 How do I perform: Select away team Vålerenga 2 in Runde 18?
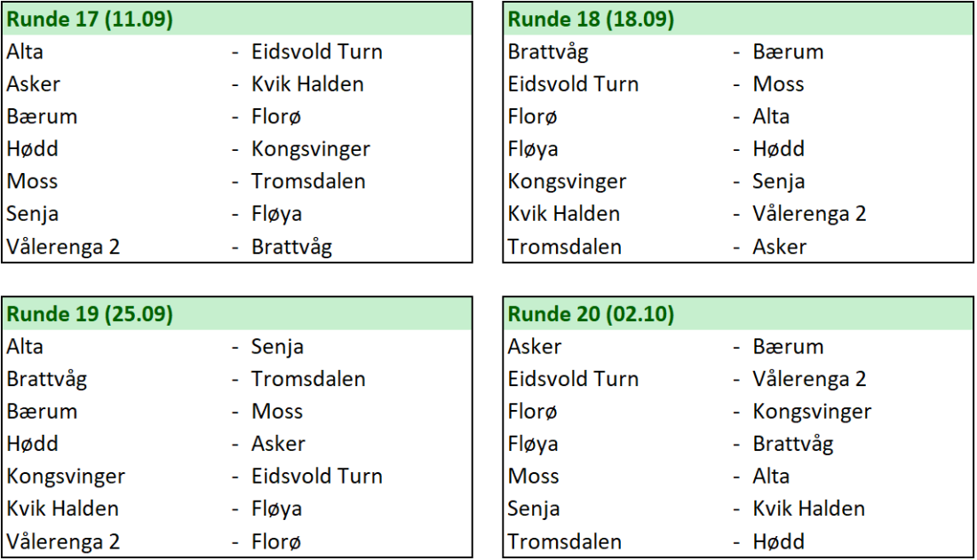click(809, 214)
